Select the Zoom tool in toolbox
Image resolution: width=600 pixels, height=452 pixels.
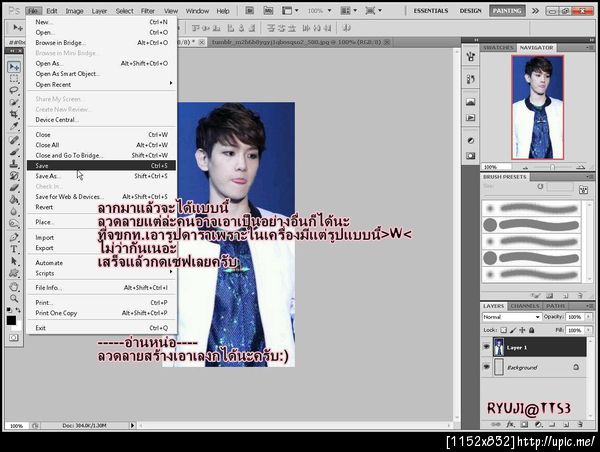click(x=14, y=298)
